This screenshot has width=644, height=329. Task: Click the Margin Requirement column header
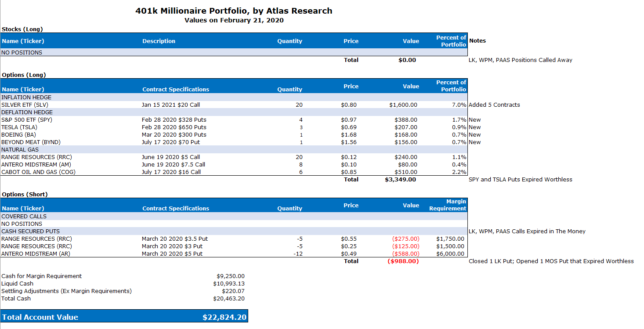[448, 205]
